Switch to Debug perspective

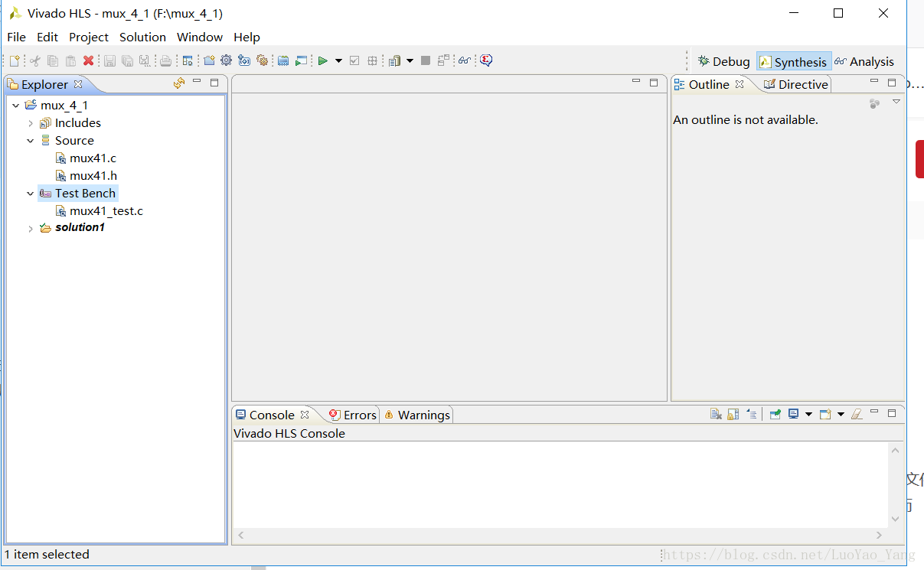point(724,61)
